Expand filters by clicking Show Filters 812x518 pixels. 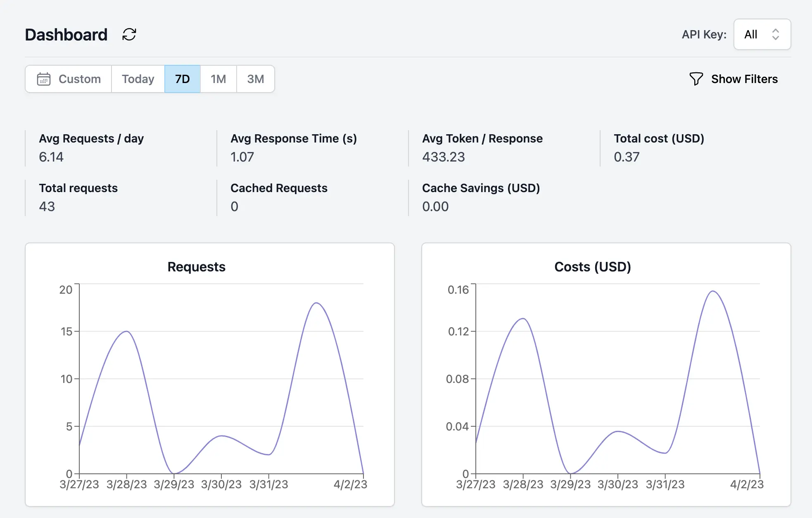coord(744,79)
